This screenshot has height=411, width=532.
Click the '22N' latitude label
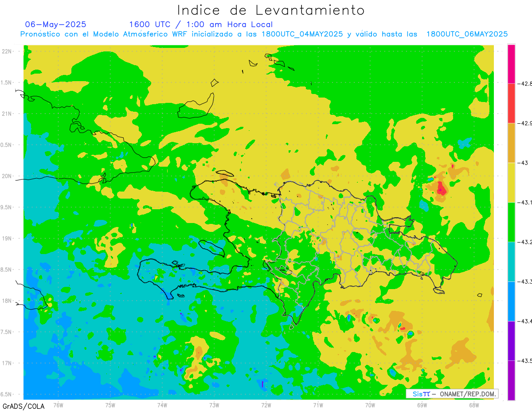[7, 51]
